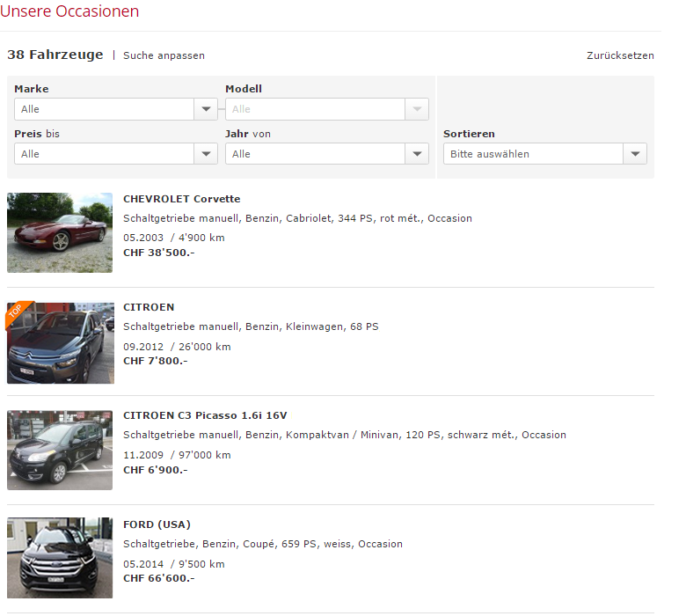Click the orange TOP badge on Citroen

(16, 312)
